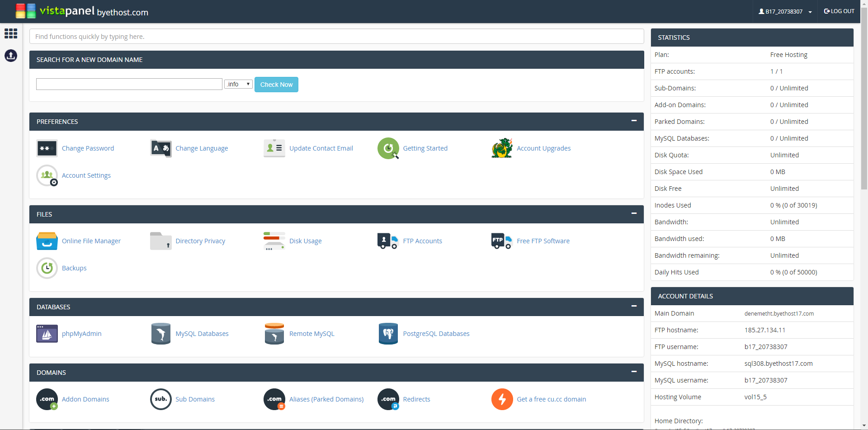Click the Backups link
Image resolution: width=868 pixels, height=430 pixels.
click(x=74, y=268)
